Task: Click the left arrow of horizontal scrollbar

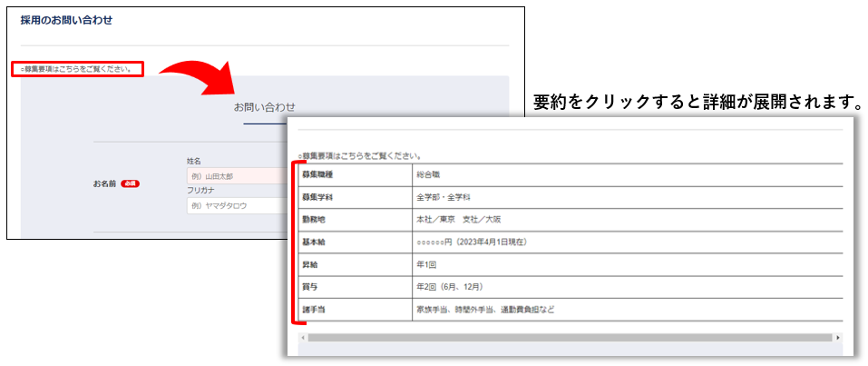Action: (x=302, y=337)
